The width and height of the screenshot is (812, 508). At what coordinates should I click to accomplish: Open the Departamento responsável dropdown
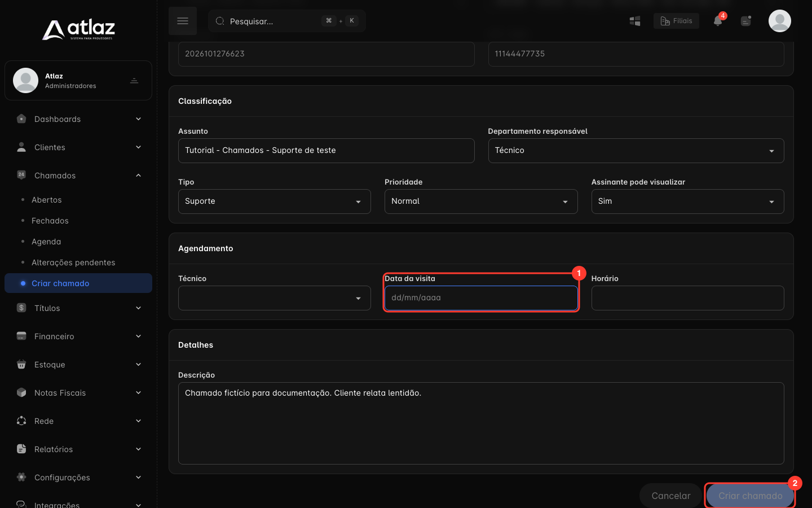tap(636, 151)
